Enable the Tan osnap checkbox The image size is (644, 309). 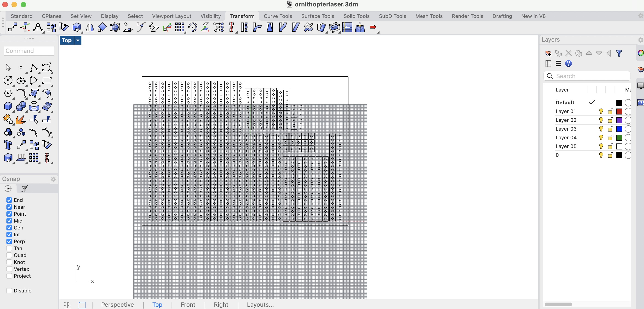tap(9, 248)
